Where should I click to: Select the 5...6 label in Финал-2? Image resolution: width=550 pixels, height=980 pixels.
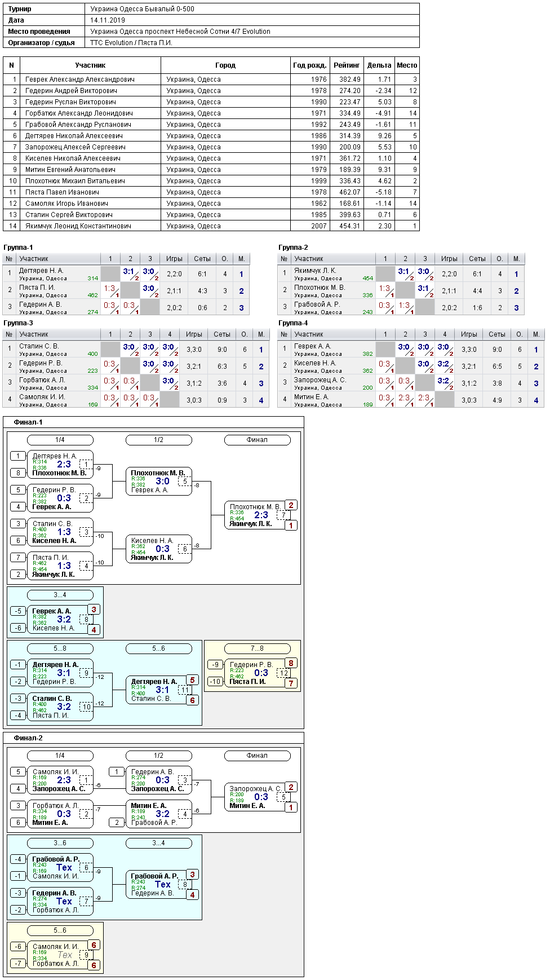tap(60, 930)
